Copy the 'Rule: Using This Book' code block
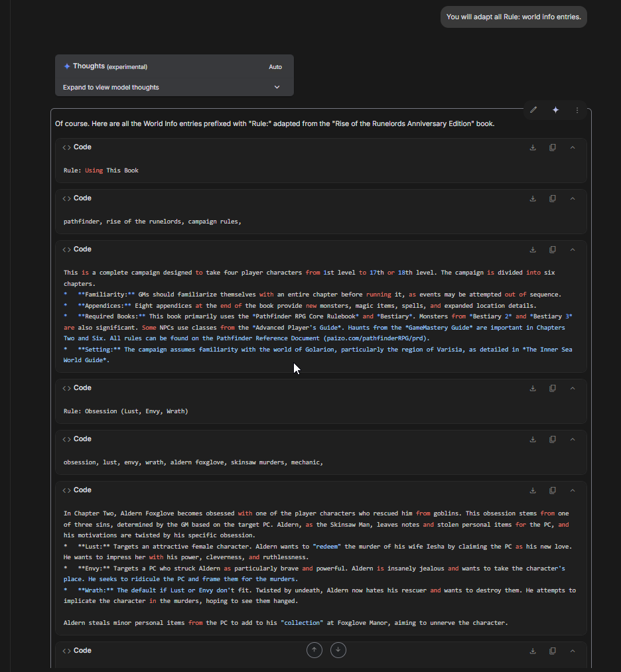Viewport: 621px width, 672px height. tap(553, 147)
